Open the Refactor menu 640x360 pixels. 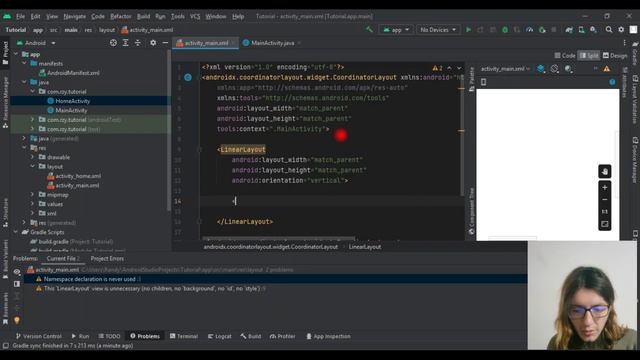[x=120, y=16]
